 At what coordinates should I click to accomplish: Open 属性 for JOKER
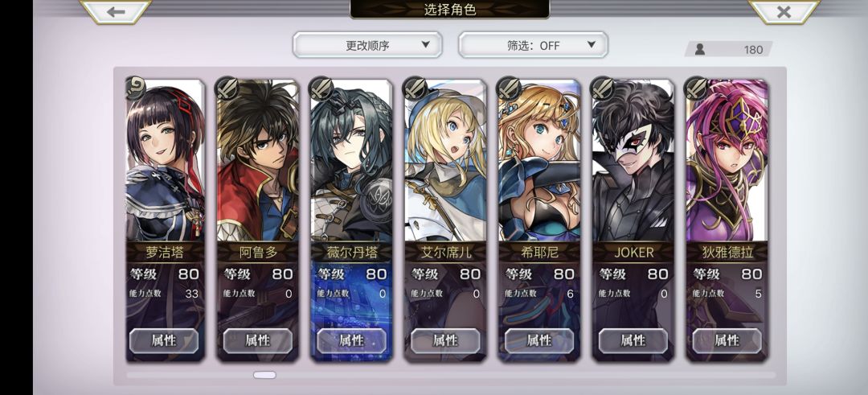coord(633,341)
